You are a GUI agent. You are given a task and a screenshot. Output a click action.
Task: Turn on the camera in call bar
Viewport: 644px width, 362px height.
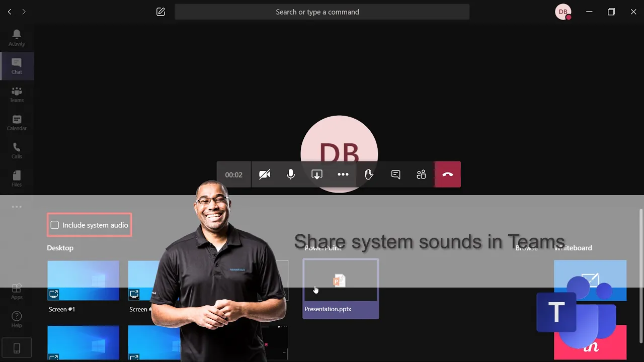tap(265, 174)
